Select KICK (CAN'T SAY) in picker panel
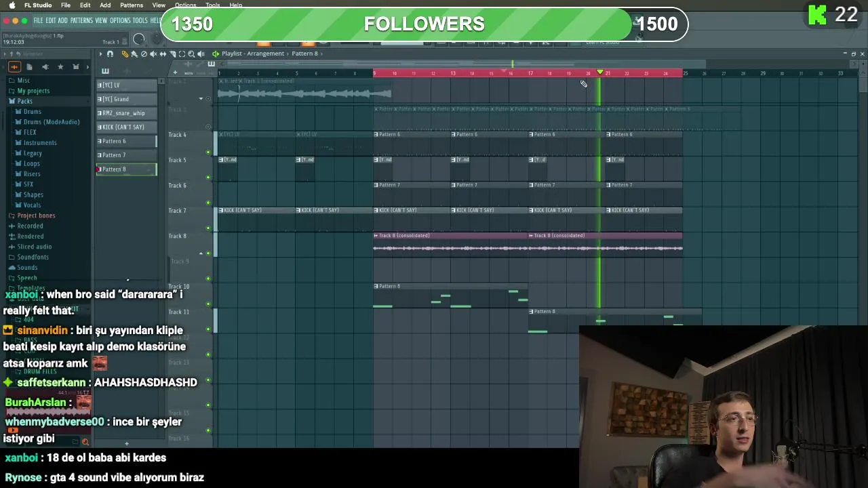Viewport: 868px width, 488px height. point(126,127)
